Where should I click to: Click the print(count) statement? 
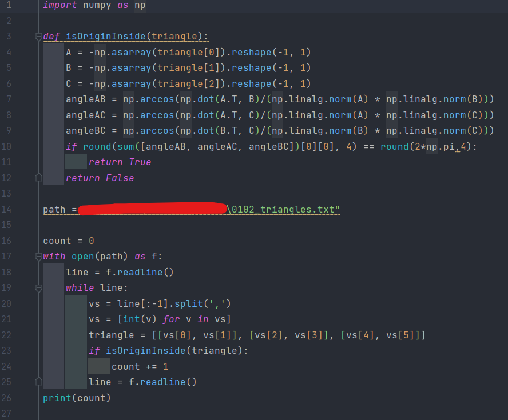77,398
